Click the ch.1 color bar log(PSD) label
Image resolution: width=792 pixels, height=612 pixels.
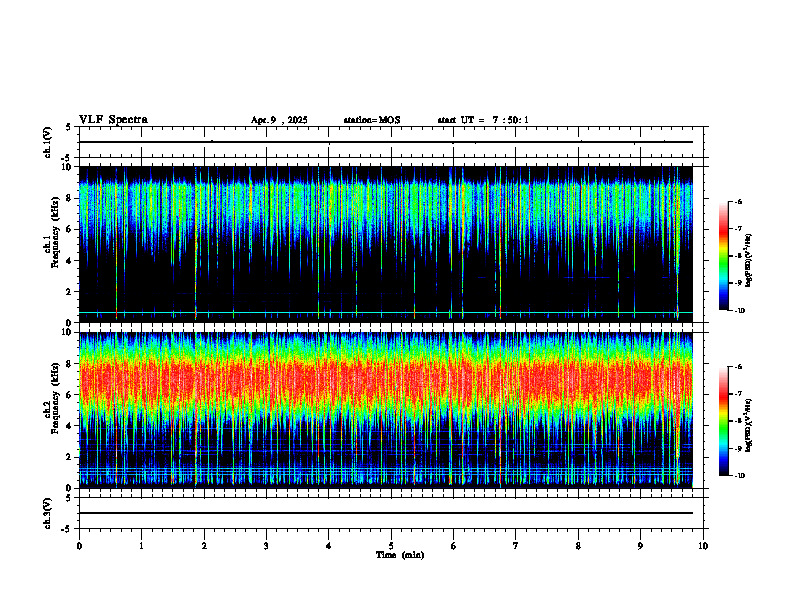[749, 261]
